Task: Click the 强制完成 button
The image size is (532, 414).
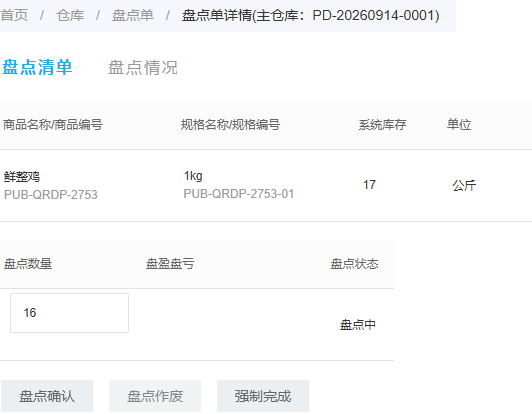Action: [263, 396]
